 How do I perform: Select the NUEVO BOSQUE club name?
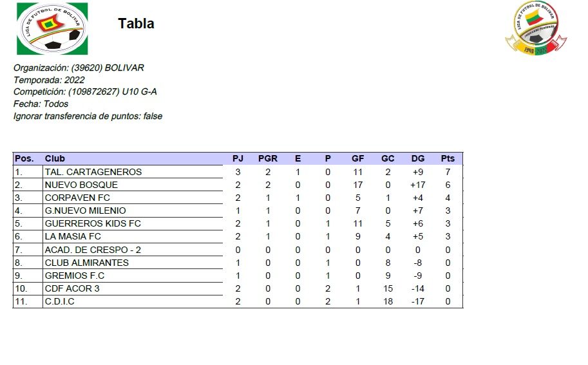pyautogui.click(x=81, y=185)
